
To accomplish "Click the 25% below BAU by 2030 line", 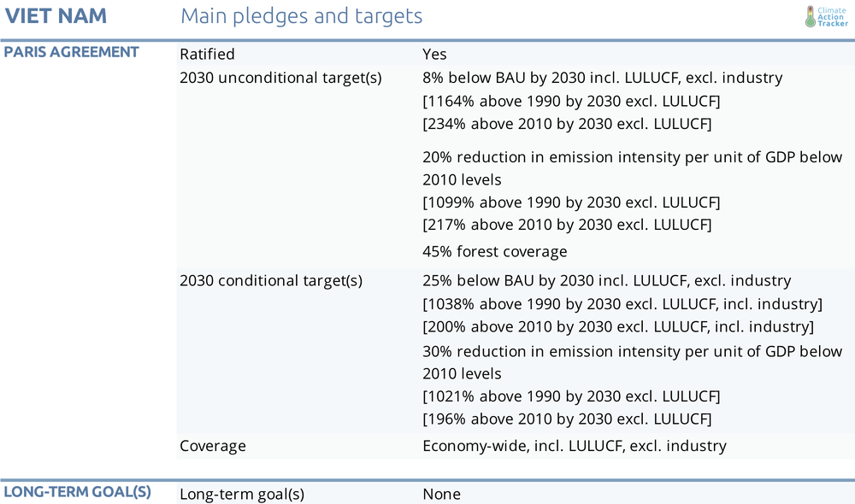I will (607, 280).
